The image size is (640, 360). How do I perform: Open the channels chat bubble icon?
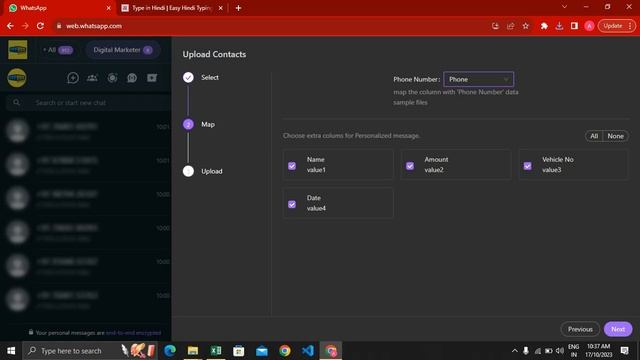(x=132, y=78)
